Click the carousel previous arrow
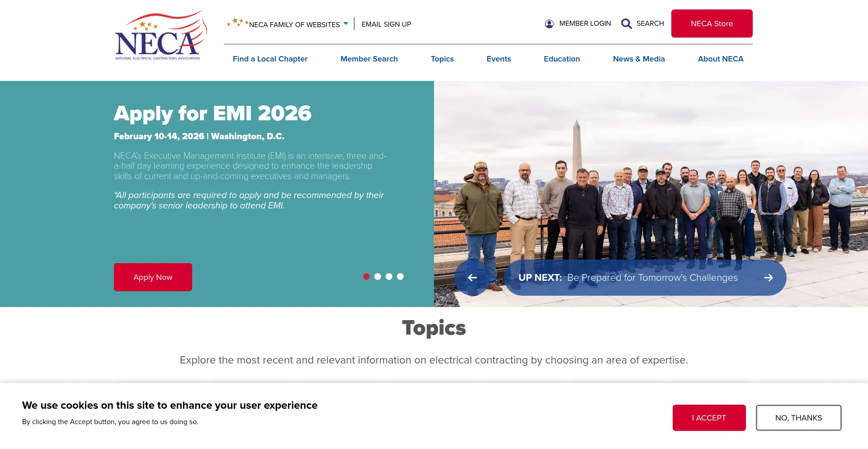868x449 pixels. pos(473,278)
